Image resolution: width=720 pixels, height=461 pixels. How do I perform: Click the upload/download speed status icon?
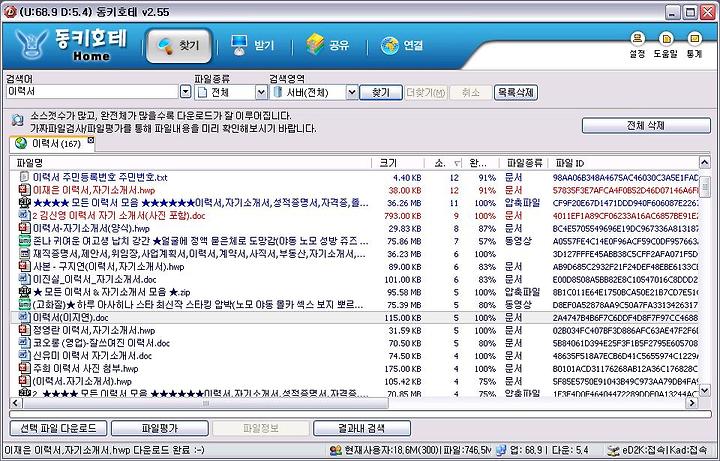501,450
